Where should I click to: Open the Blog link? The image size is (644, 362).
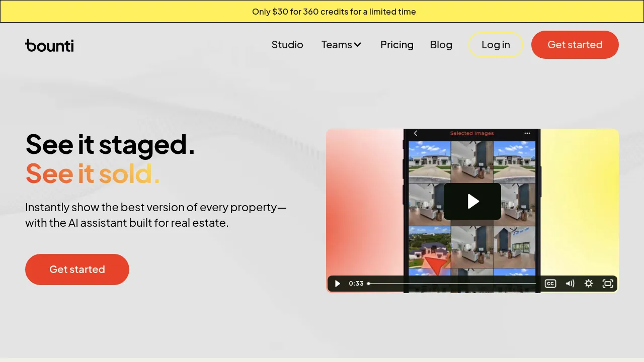pyautogui.click(x=441, y=45)
